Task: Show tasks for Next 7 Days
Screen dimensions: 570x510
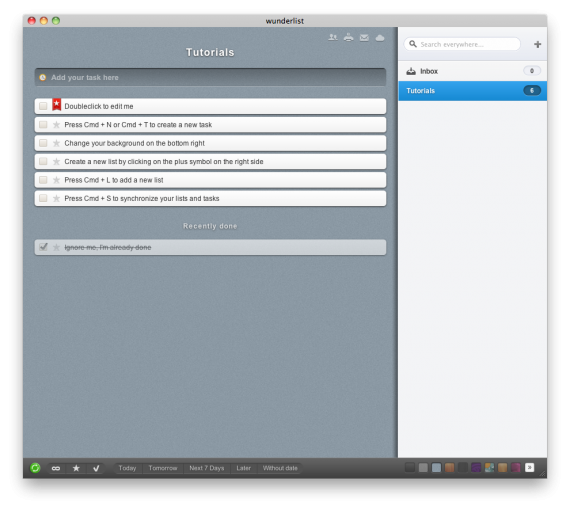Action: pyautogui.click(x=207, y=468)
